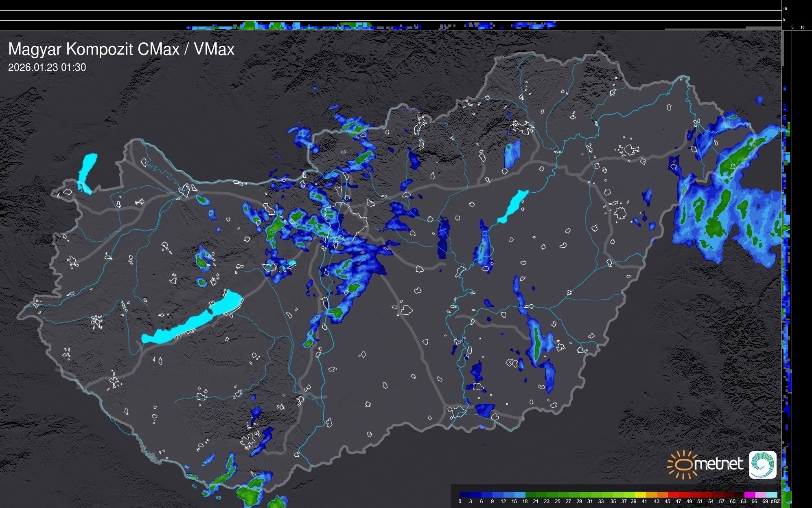Select the light cyan 69 dBZ legend swatch
The height and width of the screenshot is (508, 812).
(771, 495)
